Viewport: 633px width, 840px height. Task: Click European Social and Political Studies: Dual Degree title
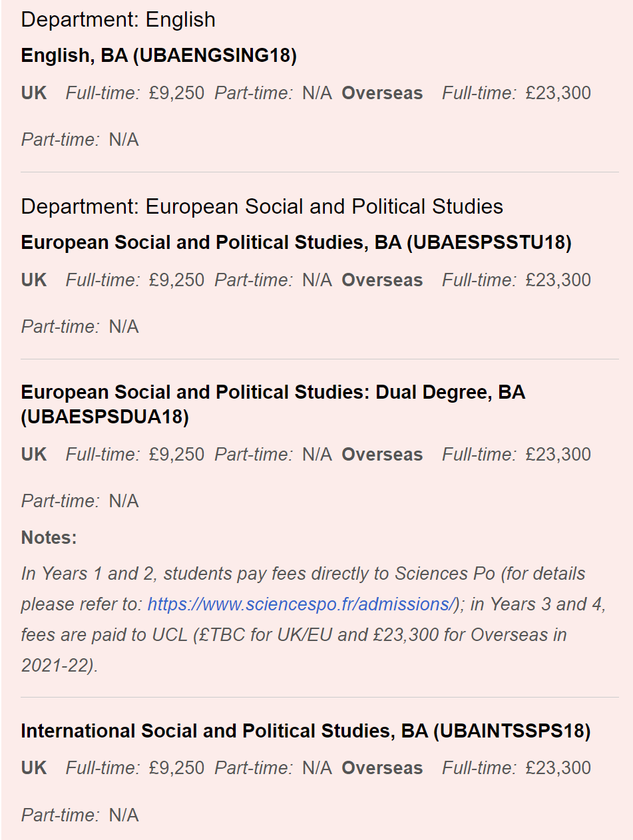[x=273, y=405]
